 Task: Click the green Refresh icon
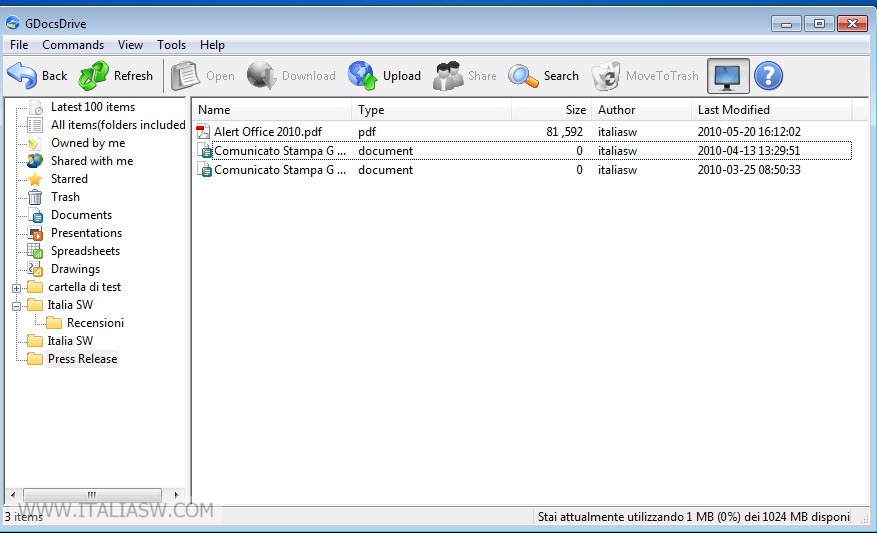click(x=93, y=76)
